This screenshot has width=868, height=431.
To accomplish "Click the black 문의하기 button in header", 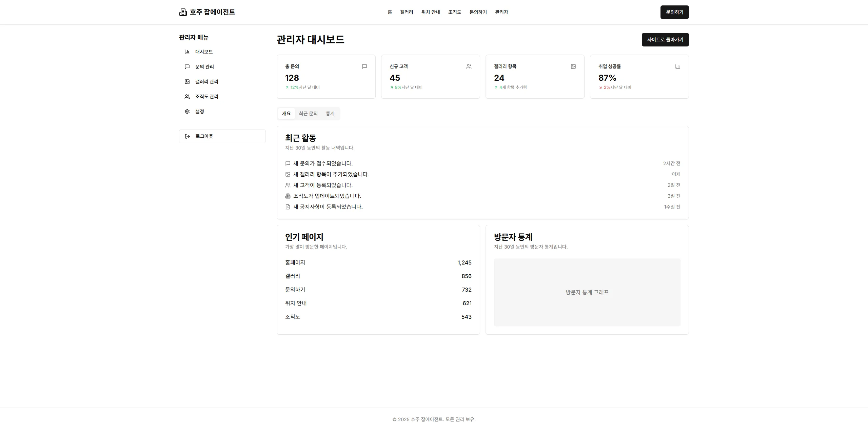I will click(674, 12).
